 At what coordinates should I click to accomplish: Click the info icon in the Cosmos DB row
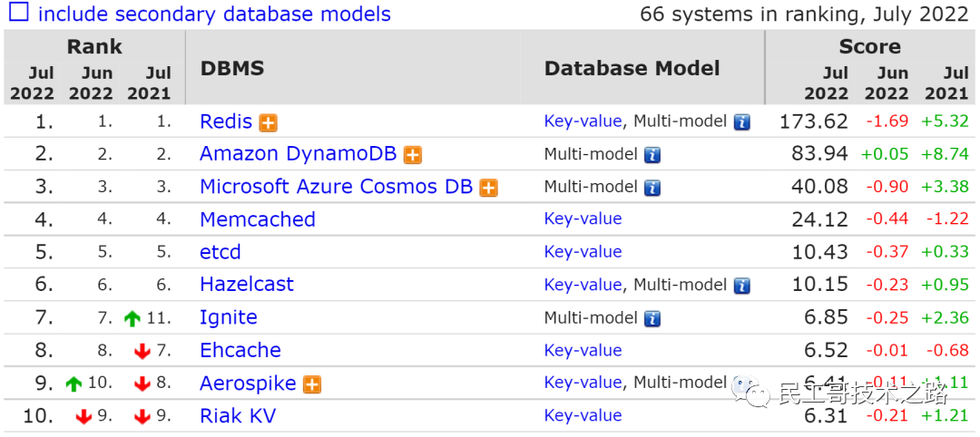coord(652,188)
